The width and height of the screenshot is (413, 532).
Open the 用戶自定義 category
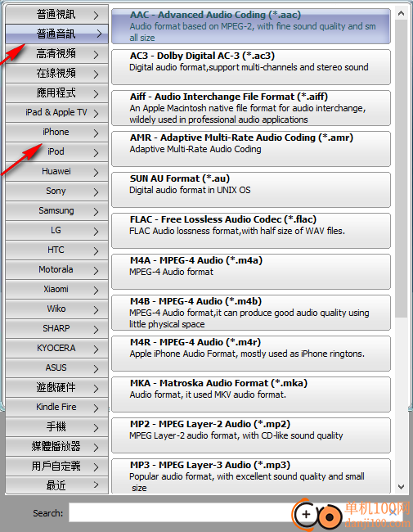tap(57, 467)
